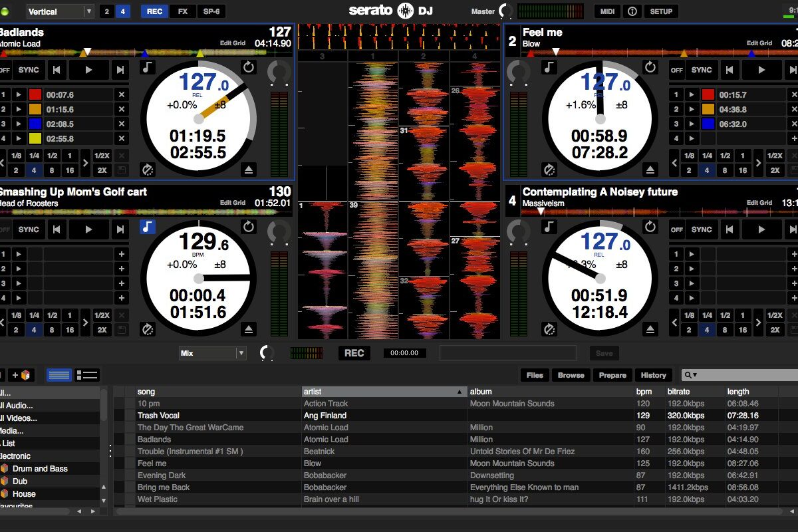Click the slip mode icon on deck 4

pos(549,329)
